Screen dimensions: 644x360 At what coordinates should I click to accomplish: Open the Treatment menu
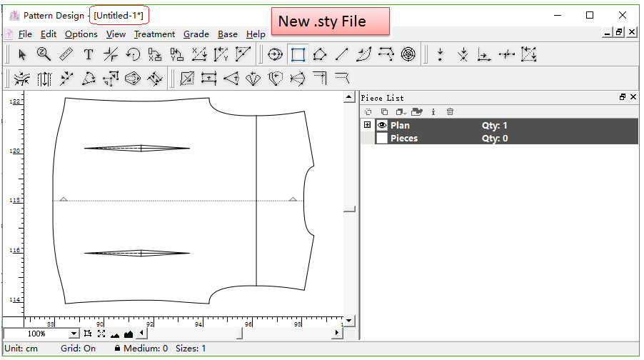point(154,34)
